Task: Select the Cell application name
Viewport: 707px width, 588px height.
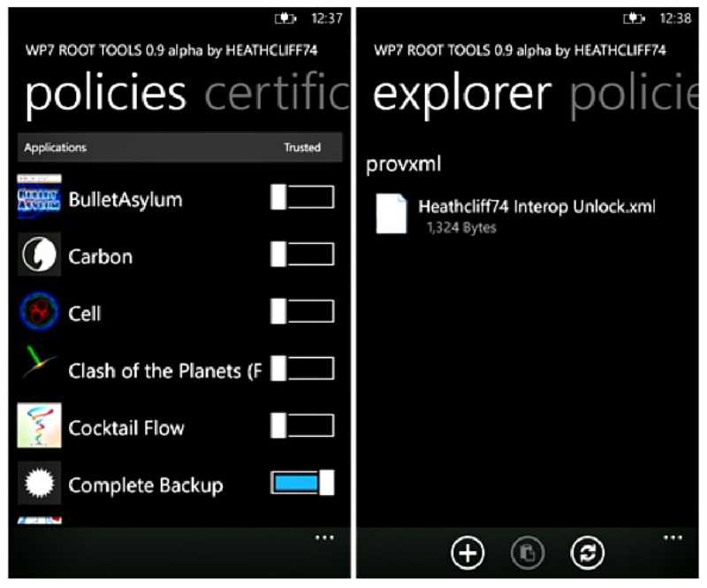Action: [85, 313]
